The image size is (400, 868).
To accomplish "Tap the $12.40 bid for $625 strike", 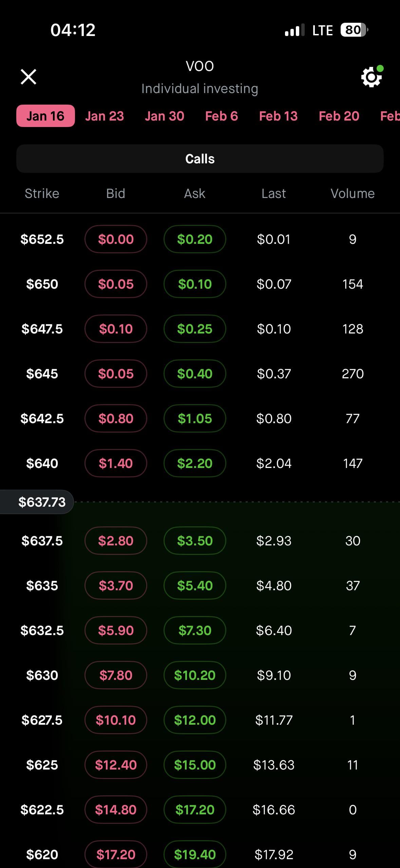I will pyautogui.click(x=116, y=765).
